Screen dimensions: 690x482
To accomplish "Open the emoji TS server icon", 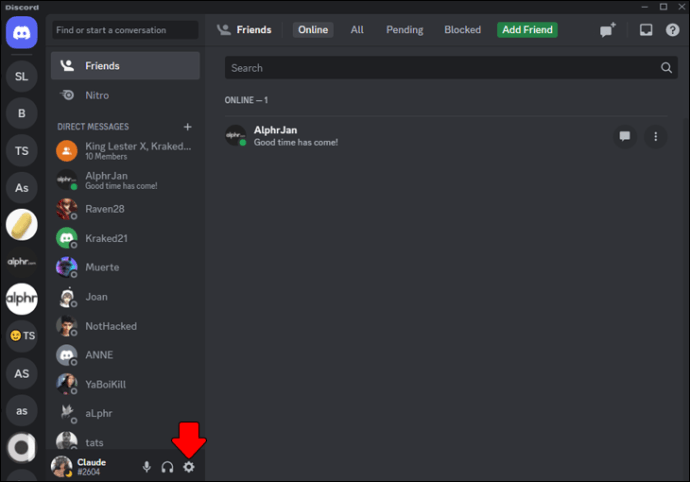I will [x=22, y=336].
